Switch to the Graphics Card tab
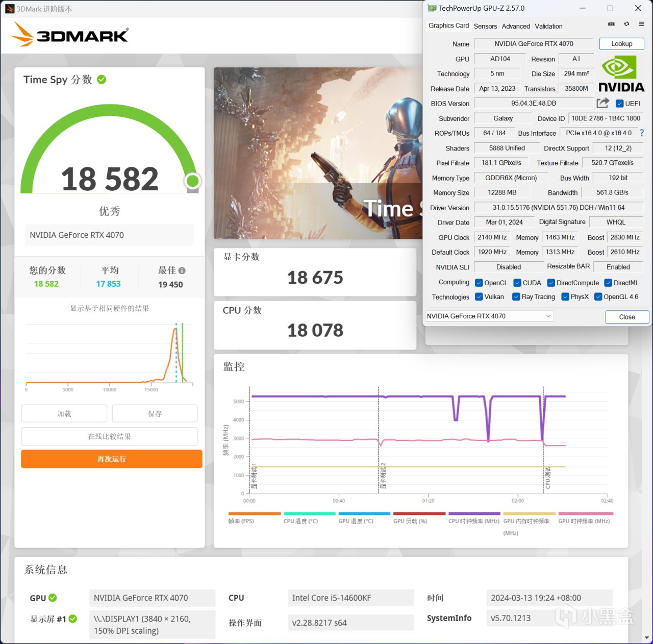 [448, 26]
